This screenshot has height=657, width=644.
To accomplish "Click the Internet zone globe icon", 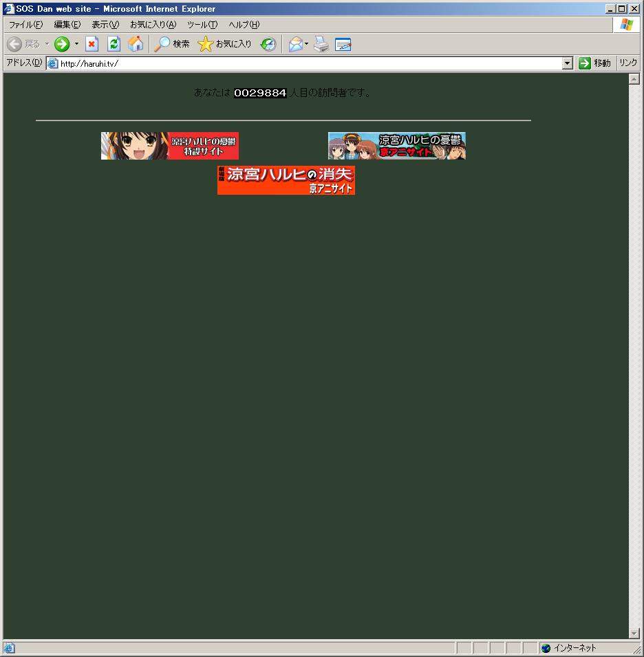I will pyautogui.click(x=546, y=648).
